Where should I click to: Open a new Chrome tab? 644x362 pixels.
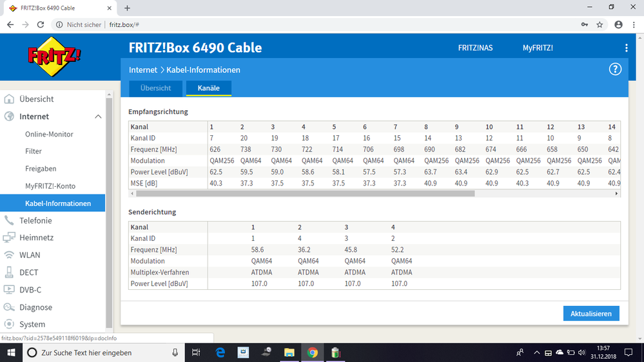click(127, 8)
